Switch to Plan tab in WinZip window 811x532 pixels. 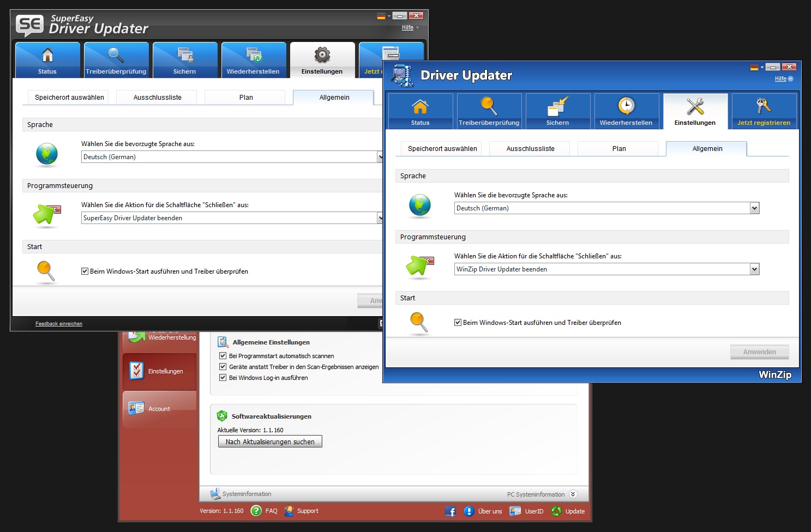(618, 148)
